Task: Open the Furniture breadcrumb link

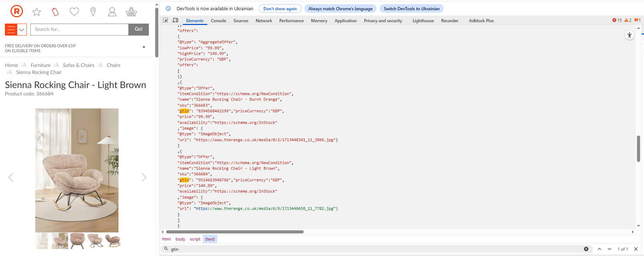Action: click(x=41, y=65)
